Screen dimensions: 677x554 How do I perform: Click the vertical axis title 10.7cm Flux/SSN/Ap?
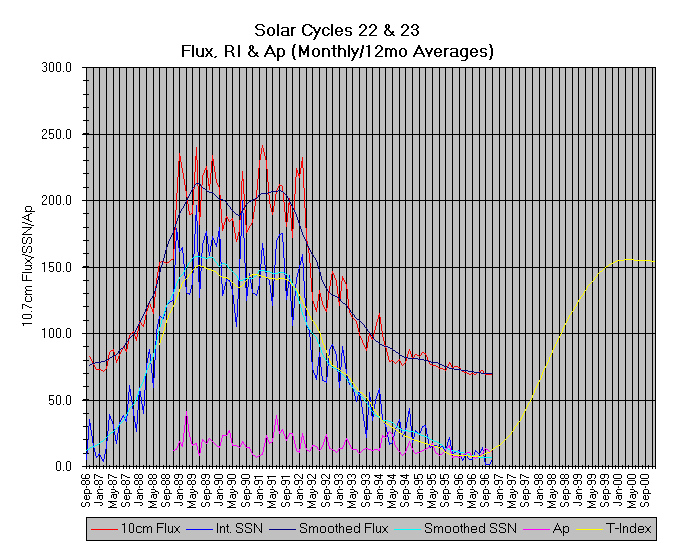[x=31, y=264]
